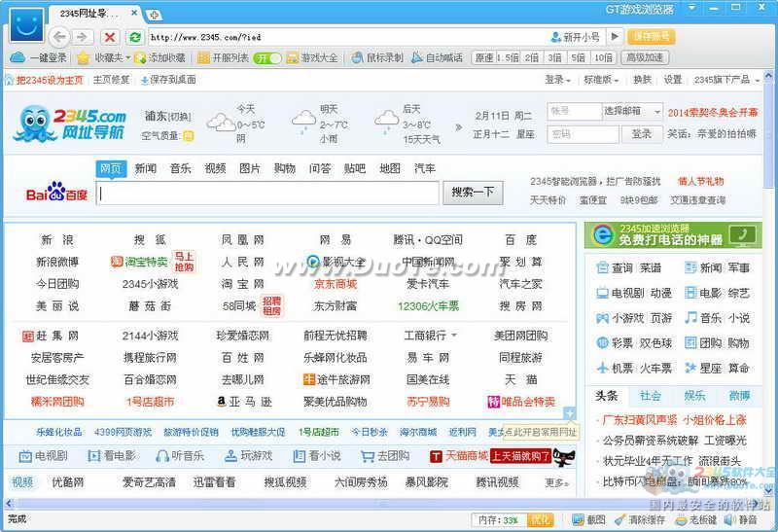Open the 选择邮箱 combo box
Image resolution: width=778 pixels, height=532 pixels.
[x=632, y=111]
